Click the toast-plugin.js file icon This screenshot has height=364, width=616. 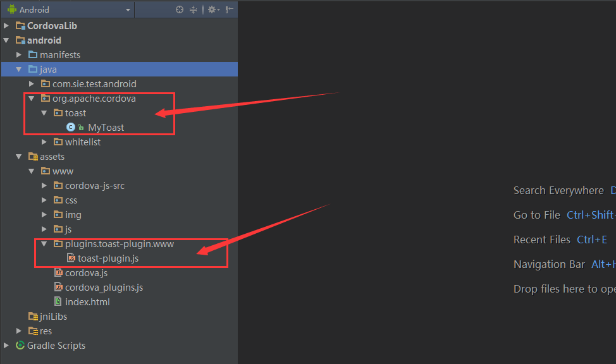point(71,258)
